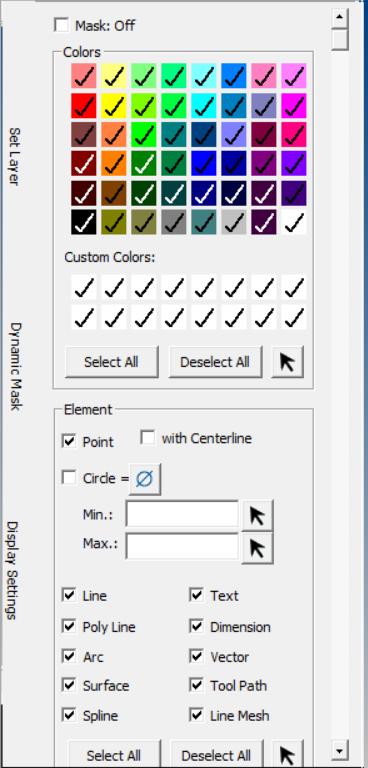Click Select All under Colors
Screen dimensions: 368x768
coord(111,362)
